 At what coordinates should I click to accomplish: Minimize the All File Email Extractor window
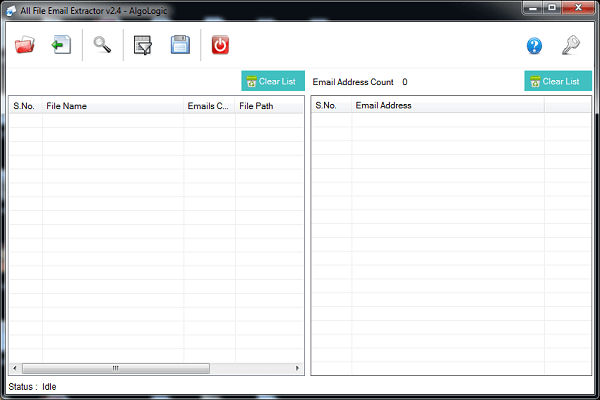533,8
